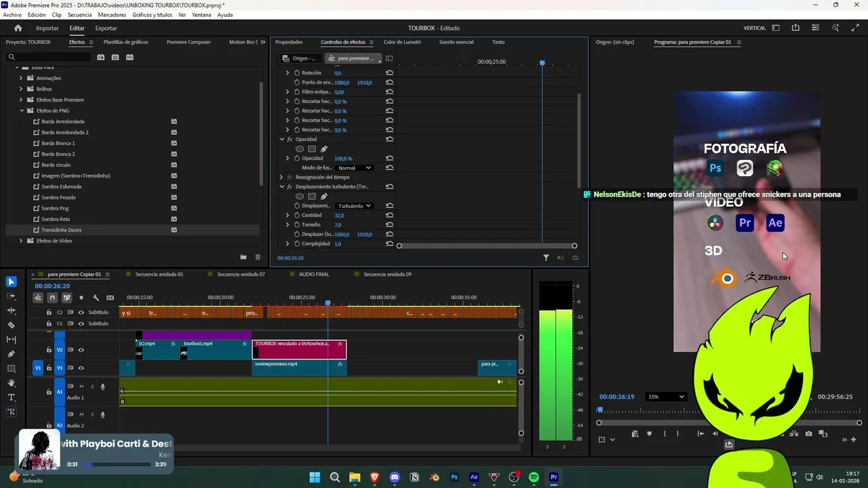This screenshot has height=488, width=868.
Task: Click Mark In bracket in program monitor
Action: [x=665, y=434]
